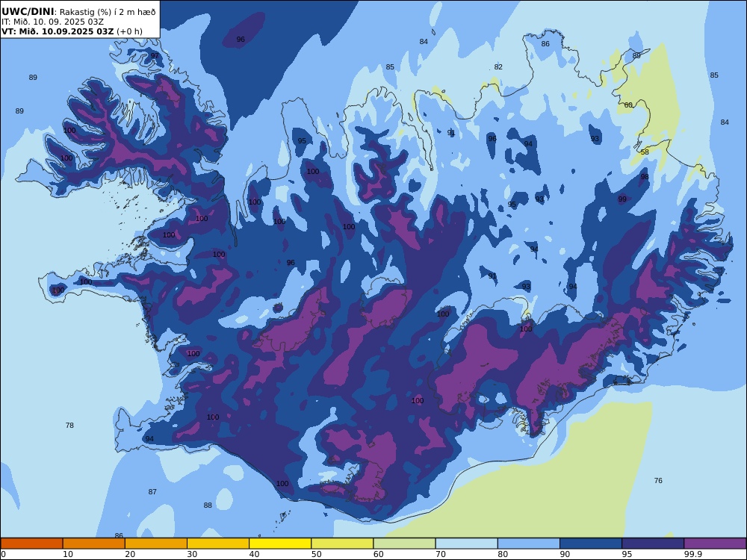The image size is (747, 560).
Task: Click the '97' humidity value on the map
Action: (x=155, y=56)
